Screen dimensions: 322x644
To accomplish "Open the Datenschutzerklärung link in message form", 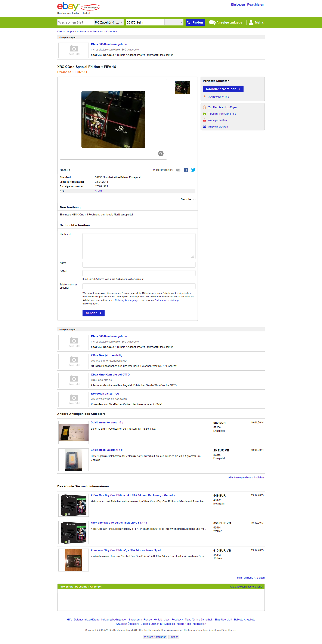I will click(167, 300).
